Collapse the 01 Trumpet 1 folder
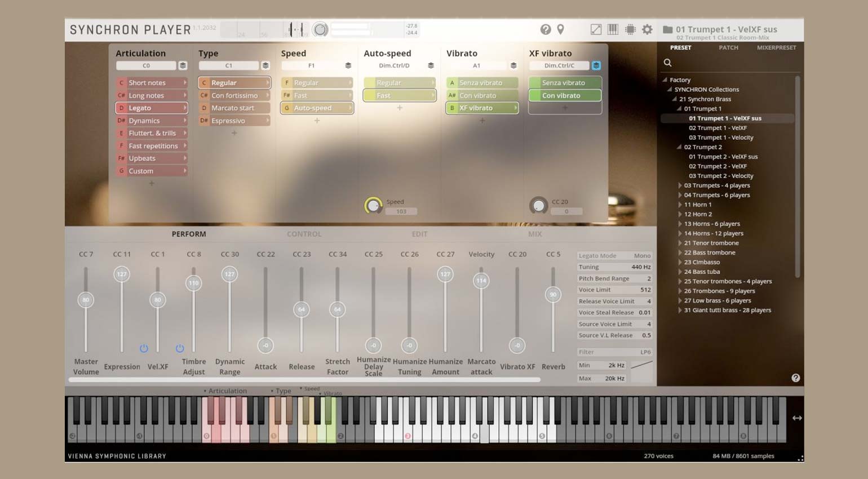The height and width of the screenshot is (479, 868). 679,109
